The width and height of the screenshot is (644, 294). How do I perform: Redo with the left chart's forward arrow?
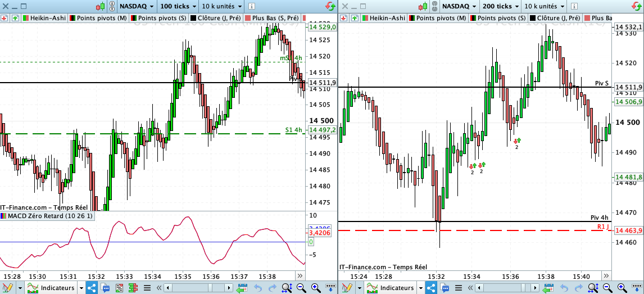coord(273,288)
